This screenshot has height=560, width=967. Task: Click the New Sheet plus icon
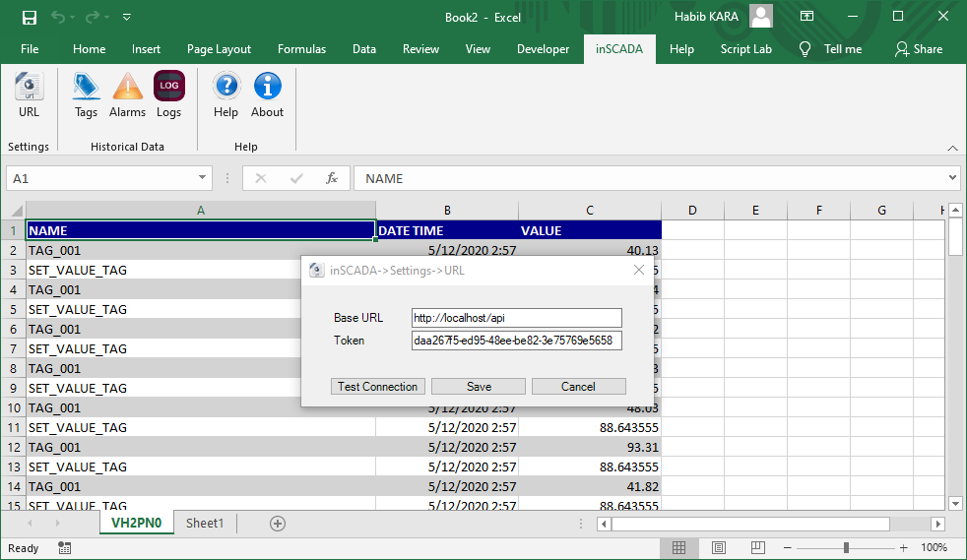[278, 524]
